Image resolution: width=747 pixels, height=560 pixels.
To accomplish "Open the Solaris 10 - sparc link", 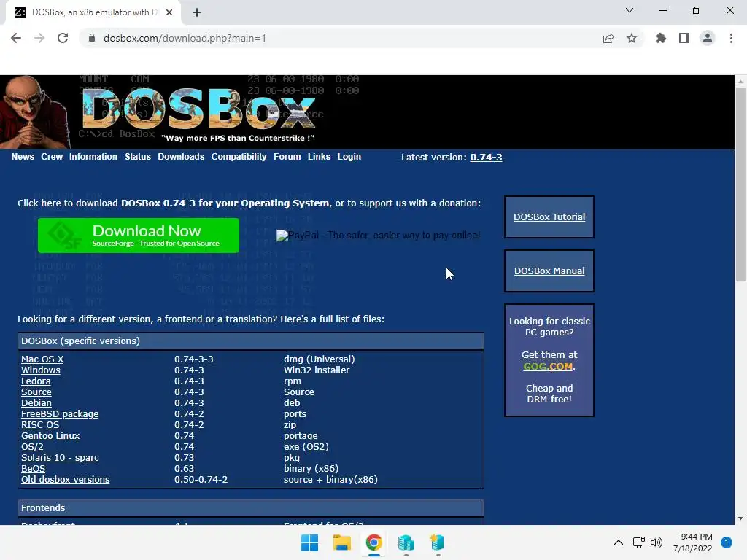I will tap(60, 458).
